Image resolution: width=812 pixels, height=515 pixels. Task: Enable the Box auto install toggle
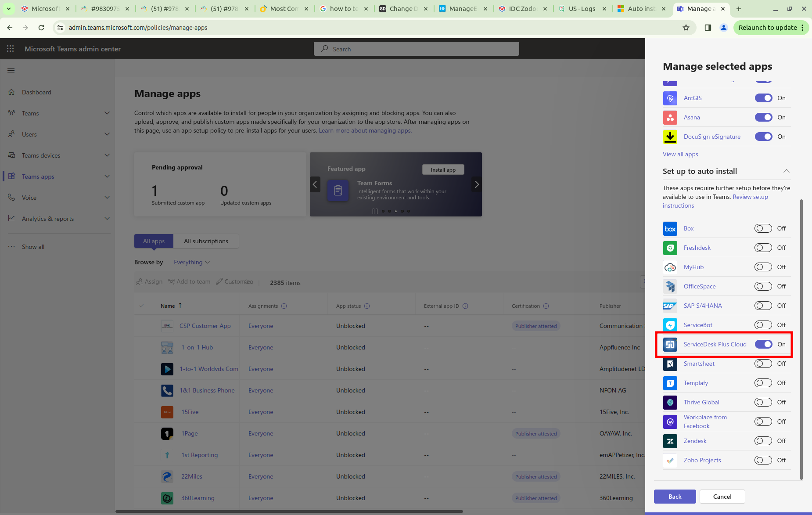(763, 228)
